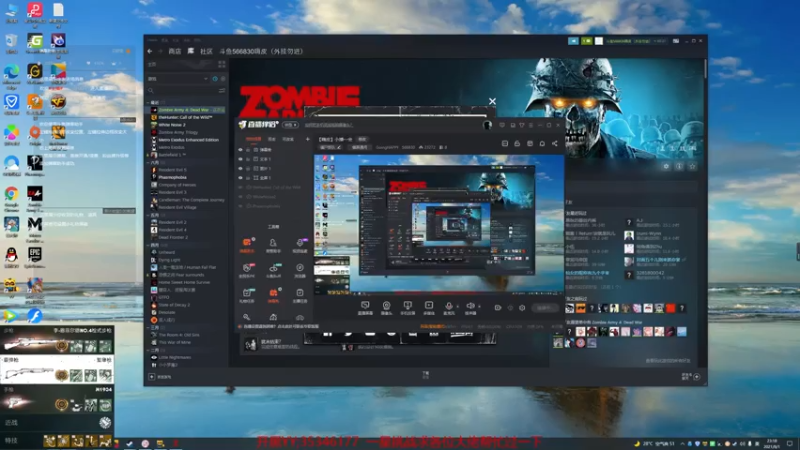The height and width of the screenshot is (450, 800).
Task: Open the third tool with the purple badge in toolbox
Action: coord(300,244)
